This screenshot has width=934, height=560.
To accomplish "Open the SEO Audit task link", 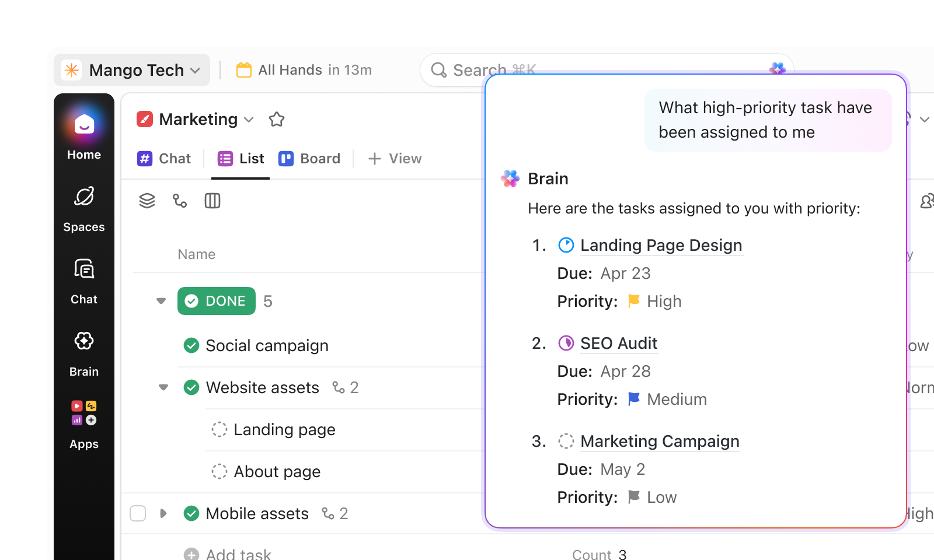I will click(x=618, y=343).
